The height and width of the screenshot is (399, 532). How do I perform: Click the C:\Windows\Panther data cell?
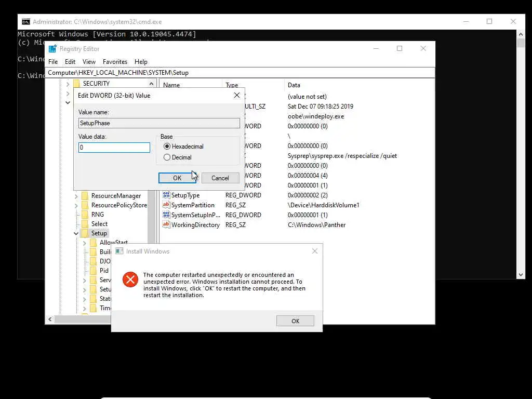316,224
